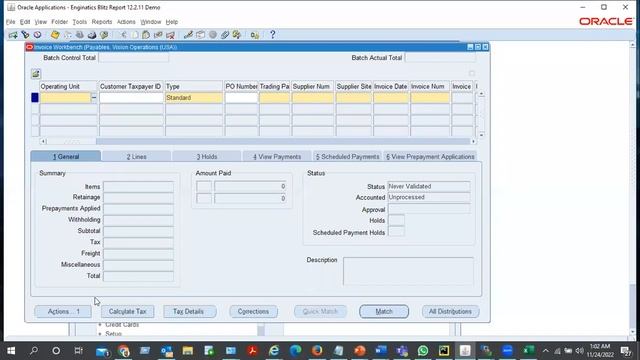Open the Window menu
Viewport: 640px width, 360px height.
coord(151,22)
